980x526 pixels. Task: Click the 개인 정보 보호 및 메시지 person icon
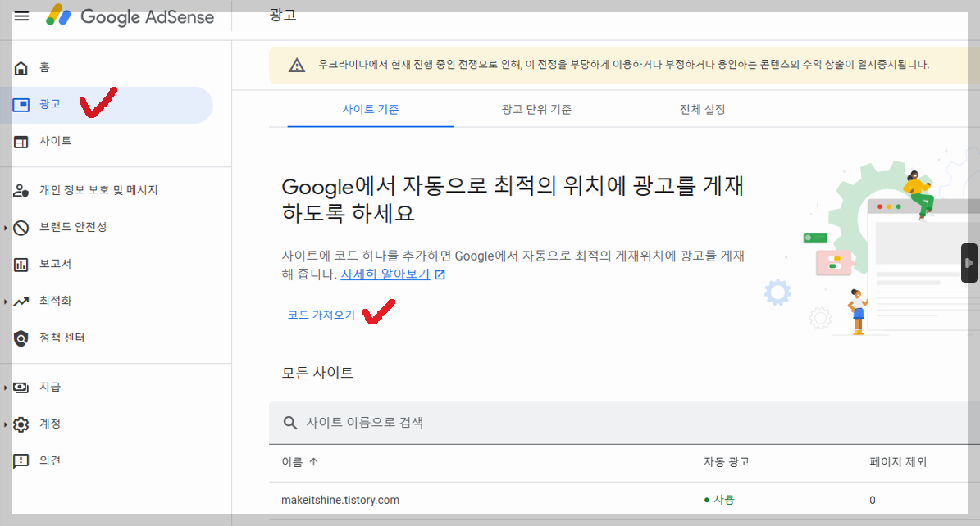coord(21,191)
